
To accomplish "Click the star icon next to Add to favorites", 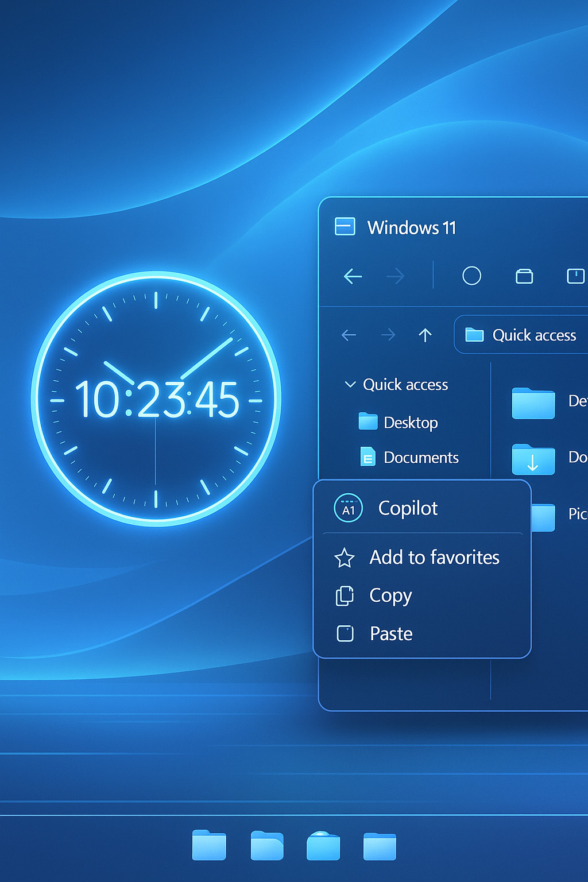I will 345,558.
